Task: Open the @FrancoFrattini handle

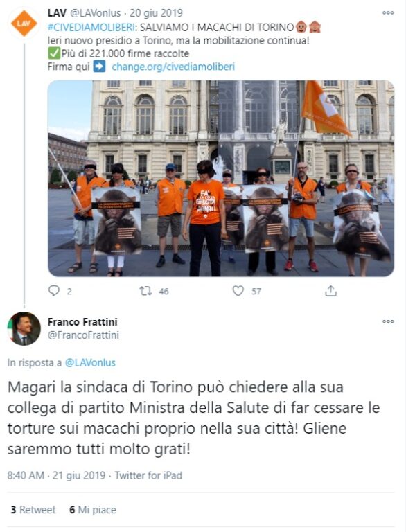Action: click(x=83, y=335)
